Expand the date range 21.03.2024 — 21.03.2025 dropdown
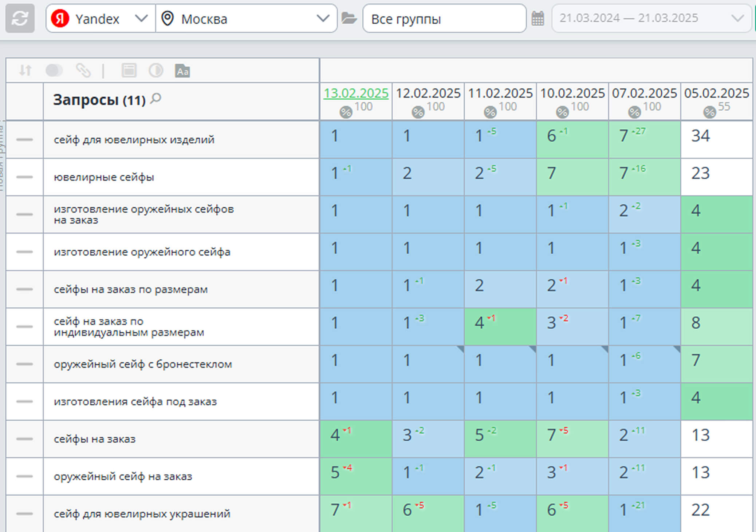This screenshot has height=532, width=756. [651, 18]
